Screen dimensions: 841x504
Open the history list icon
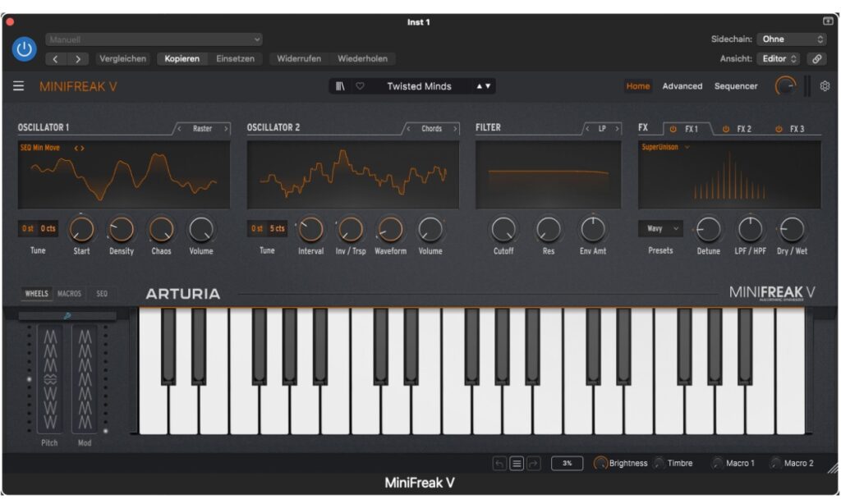(x=516, y=463)
